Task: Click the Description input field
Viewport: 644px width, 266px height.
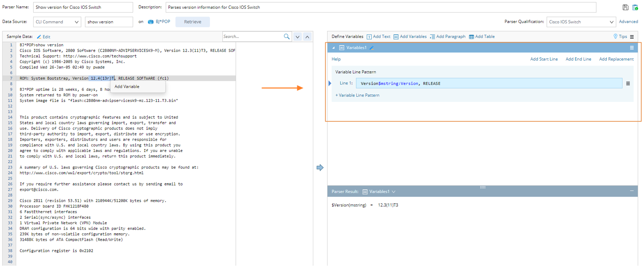Action: pos(381,7)
